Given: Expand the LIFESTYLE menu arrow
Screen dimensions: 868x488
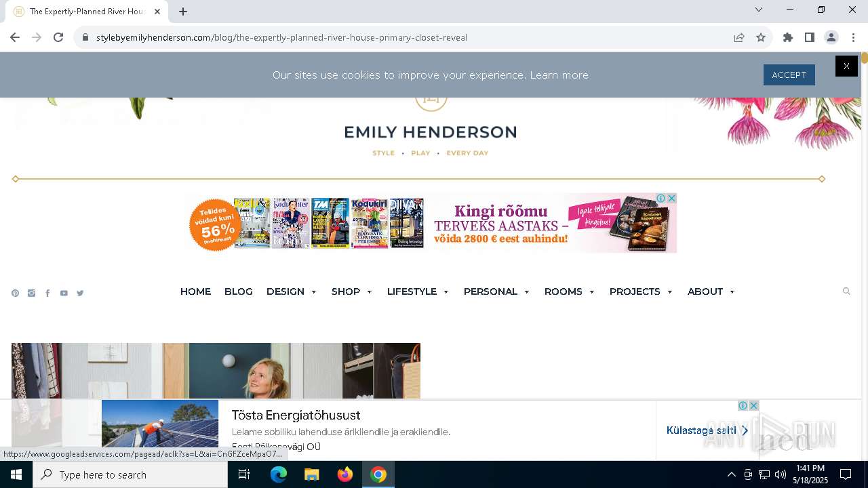Looking at the screenshot, I should click(x=446, y=292).
